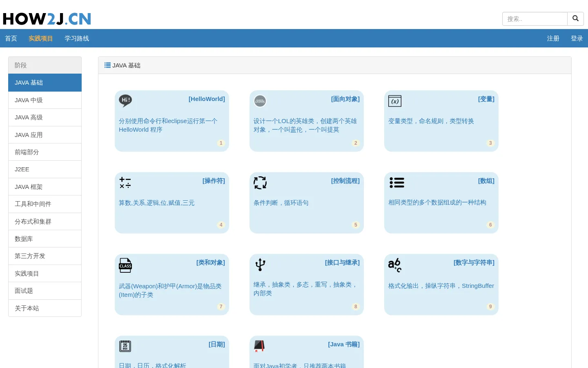The image size is (588, 368).
Task: Click the 登录 login link
Action: pyautogui.click(x=577, y=38)
